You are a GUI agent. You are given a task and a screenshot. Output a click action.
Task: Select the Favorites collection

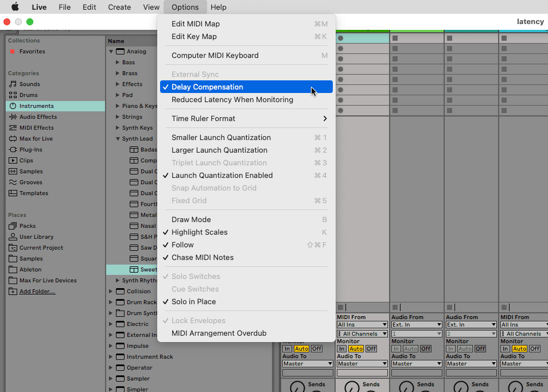(x=32, y=52)
